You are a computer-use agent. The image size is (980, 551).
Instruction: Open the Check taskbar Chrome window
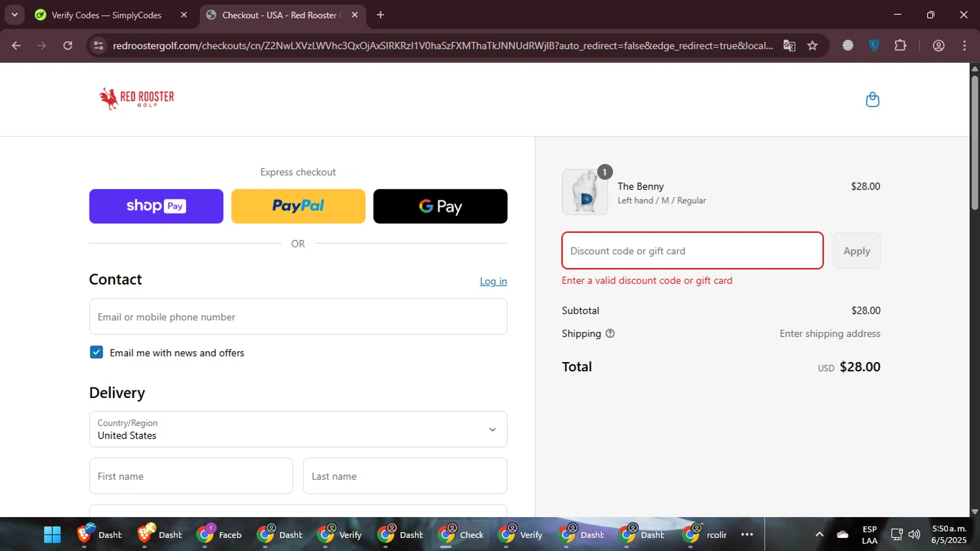pos(462,535)
